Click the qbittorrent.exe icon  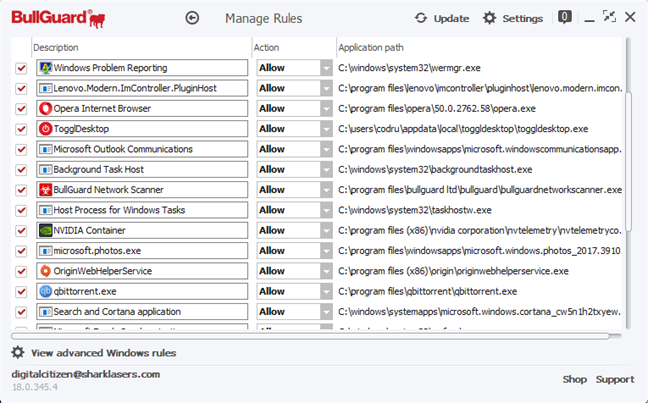tap(45, 291)
